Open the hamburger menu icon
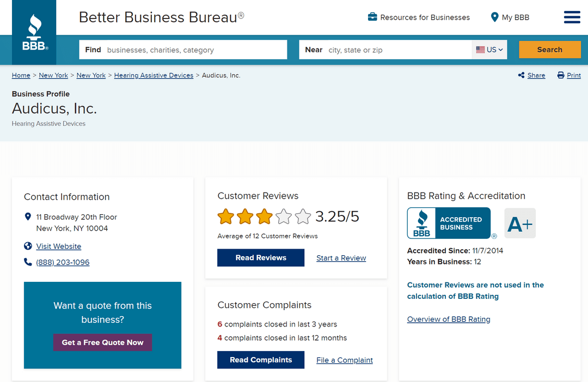The image size is (588, 382). pos(572,17)
